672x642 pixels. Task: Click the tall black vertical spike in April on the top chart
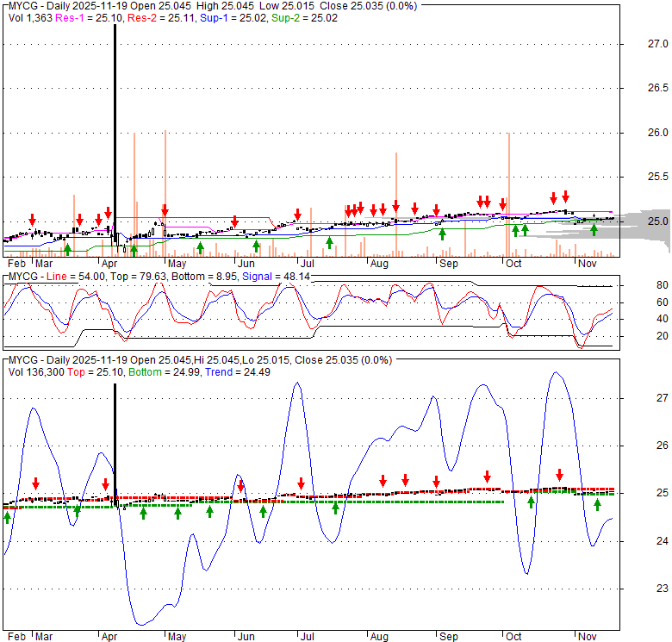pos(115,129)
